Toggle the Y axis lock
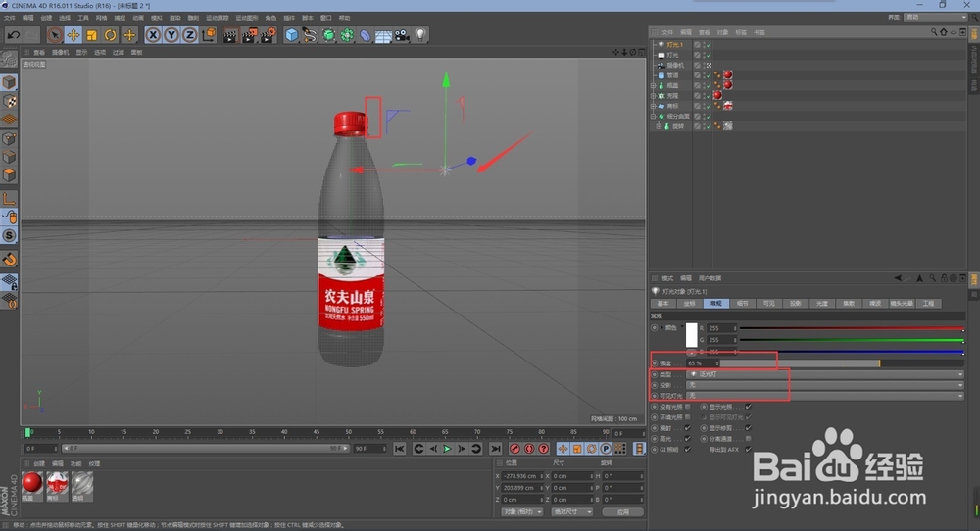This screenshot has height=531, width=980. pos(171,35)
